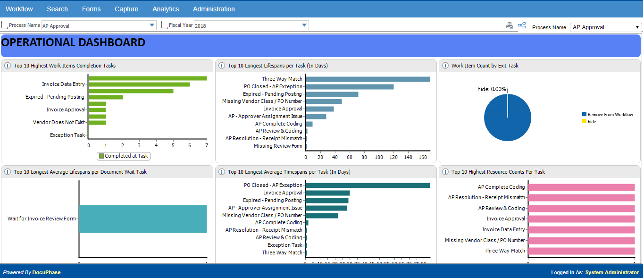This screenshot has height=278, width=644.
Task: Click the workflow diagram icon
Action: coord(522,25)
